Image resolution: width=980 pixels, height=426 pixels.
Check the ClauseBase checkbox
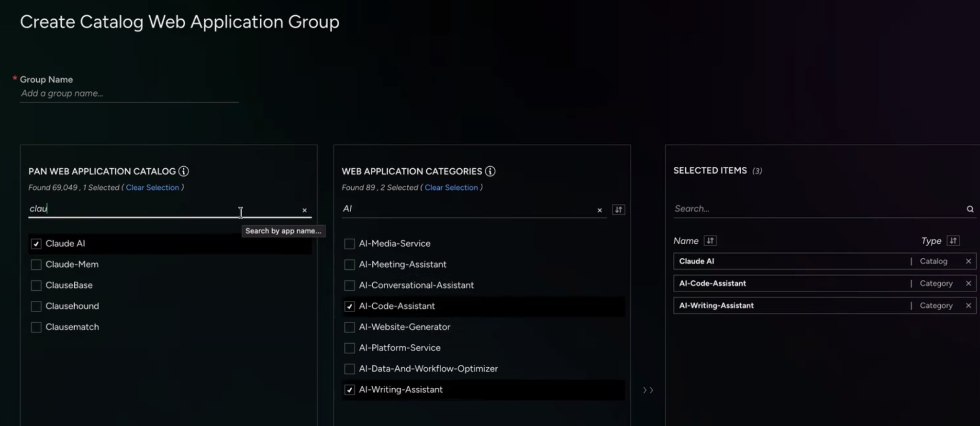coord(36,285)
